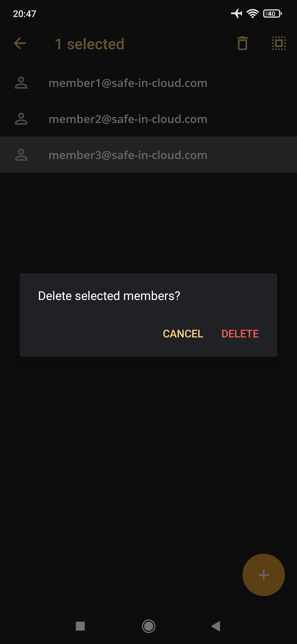Tap the DELETE button in dialog
Screen dimensions: 297x644
[x=240, y=334]
